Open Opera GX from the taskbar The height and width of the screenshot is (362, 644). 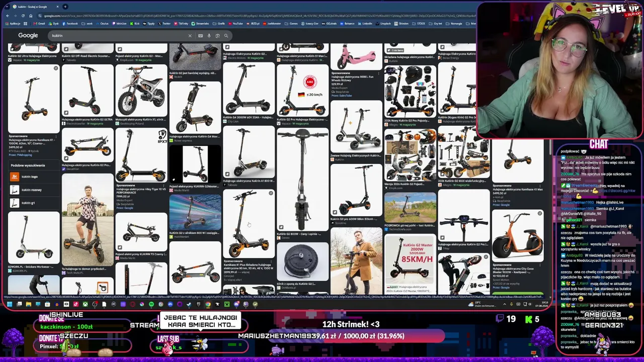coord(133,304)
